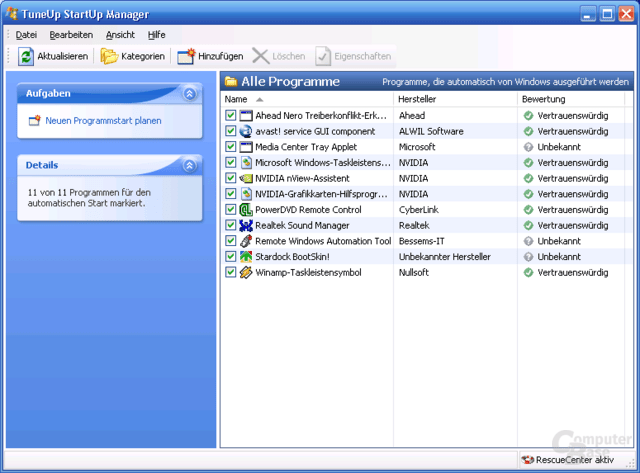The width and height of the screenshot is (640, 473).
Task: Uncheck Microsoft Windows-Taskleistens checkbox
Action: (231, 162)
